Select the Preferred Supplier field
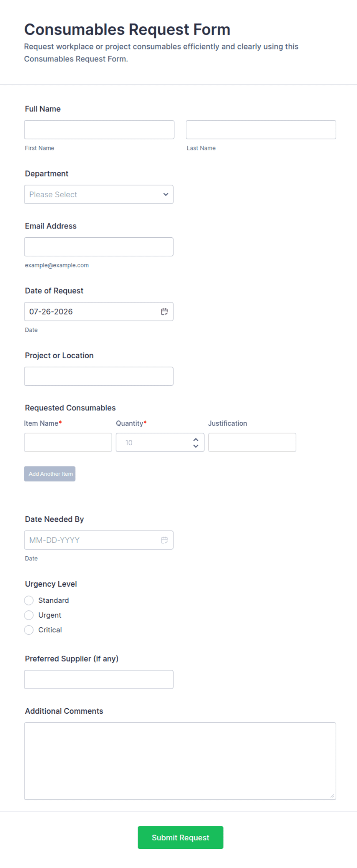This screenshot has width=357, height=868. tap(99, 679)
